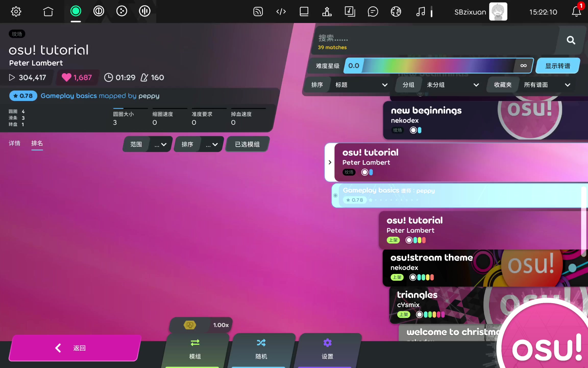Image resolution: width=588 pixels, height=368 pixels.
Task: Go to the home icon
Action: pos(48,11)
